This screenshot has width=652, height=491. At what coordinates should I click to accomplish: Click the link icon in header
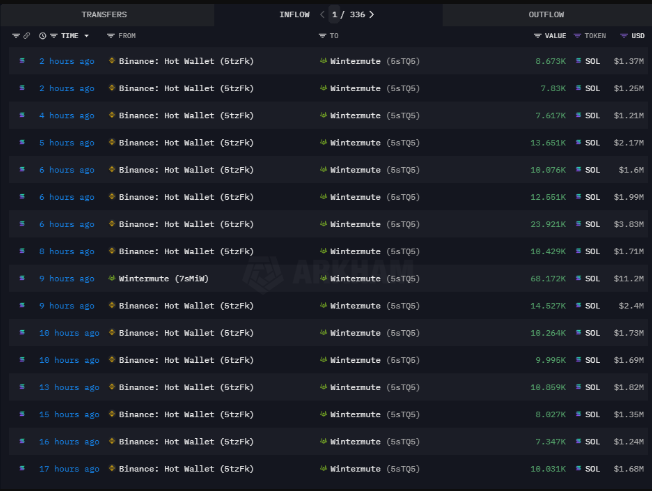coord(27,36)
